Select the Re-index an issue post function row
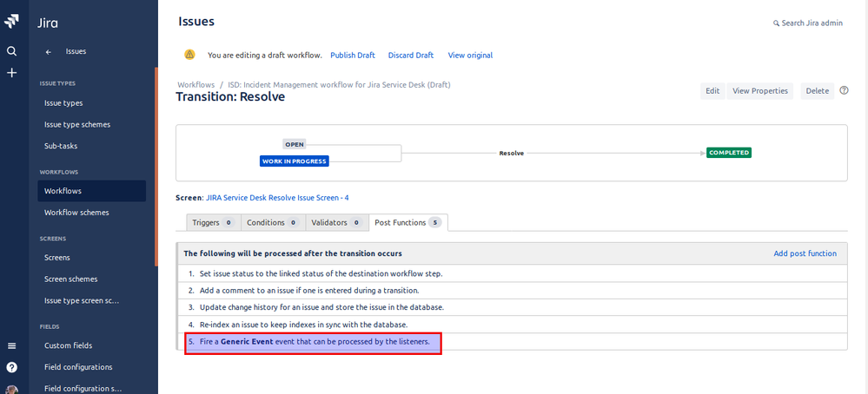 [x=512, y=324]
